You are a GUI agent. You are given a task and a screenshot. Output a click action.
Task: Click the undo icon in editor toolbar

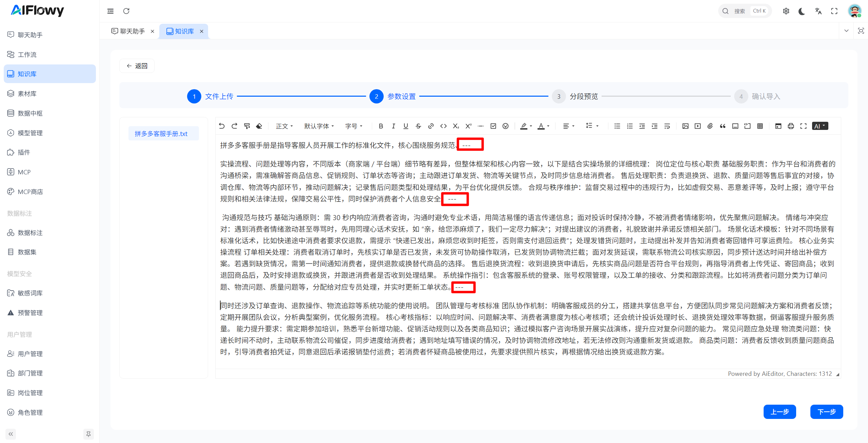tap(222, 126)
